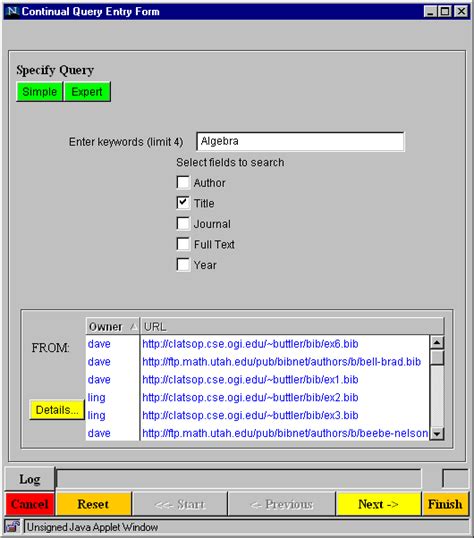Switch to the Simple query tab
The width and height of the screenshot is (474, 538).
(x=39, y=92)
